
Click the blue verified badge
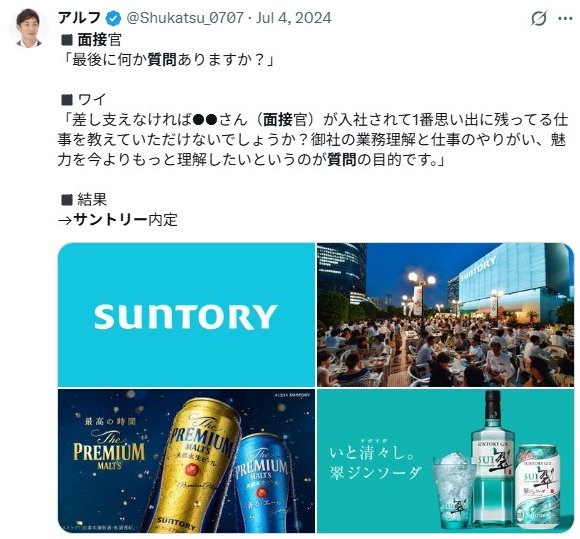(x=114, y=18)
